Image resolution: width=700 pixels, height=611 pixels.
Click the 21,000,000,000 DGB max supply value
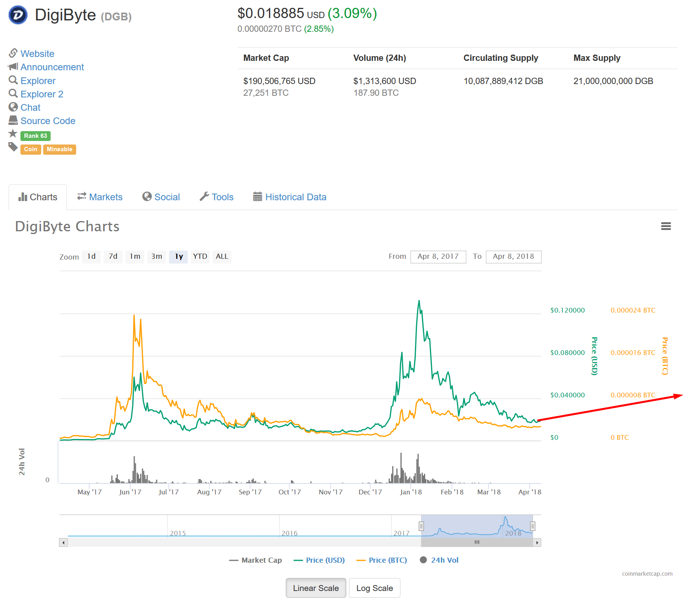click(613, 81)
